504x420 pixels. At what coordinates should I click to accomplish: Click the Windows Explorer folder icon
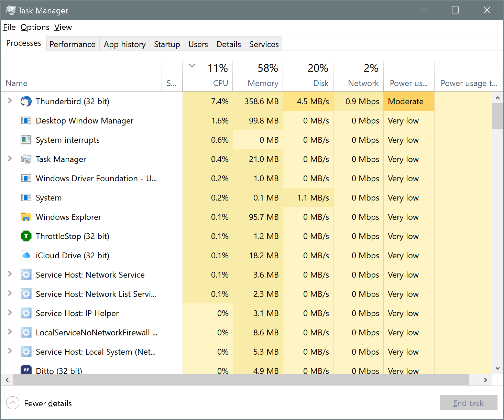coord(26,217)
